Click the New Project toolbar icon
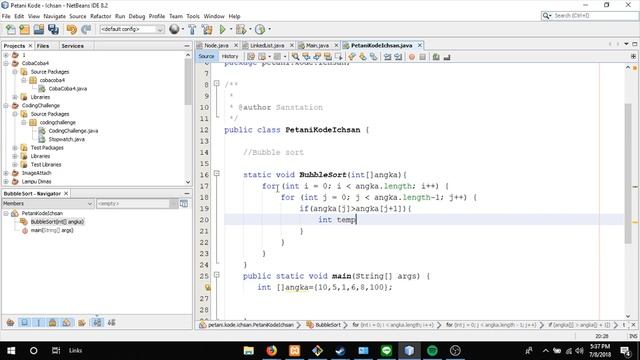Viewport: 640px width, 360px height. pos(24,29)
